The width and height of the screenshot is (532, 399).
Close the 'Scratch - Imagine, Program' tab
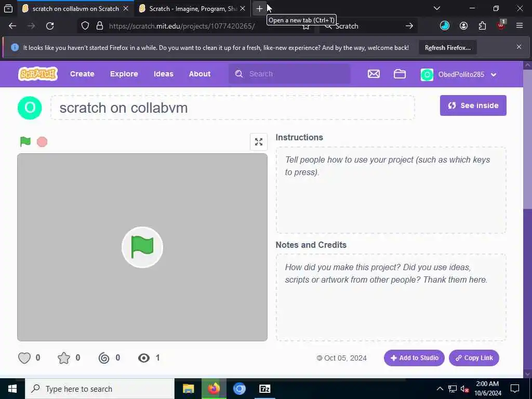[242, 9]
